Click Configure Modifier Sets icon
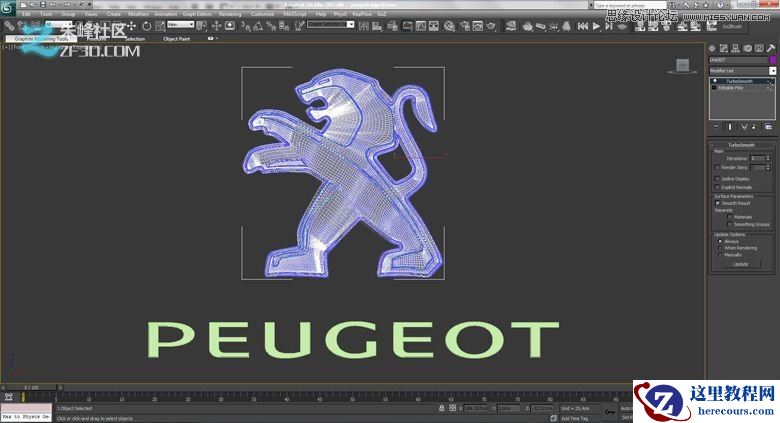The image size is (780, 423). (769, 127)
